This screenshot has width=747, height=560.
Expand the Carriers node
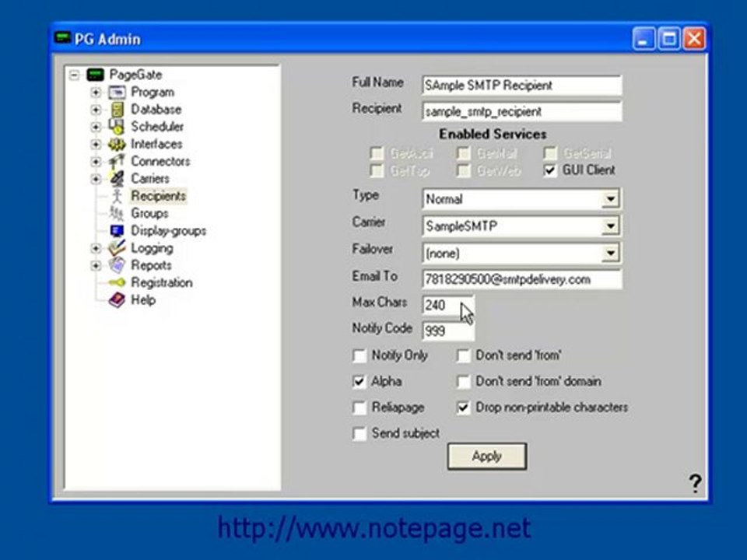click(95, 179)
